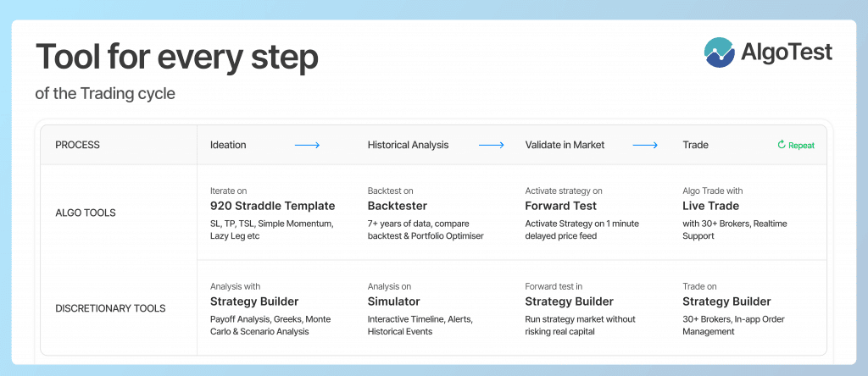
Task: Open the Live Trade tool
Action: pyautogui.click(x=710, y=206)
